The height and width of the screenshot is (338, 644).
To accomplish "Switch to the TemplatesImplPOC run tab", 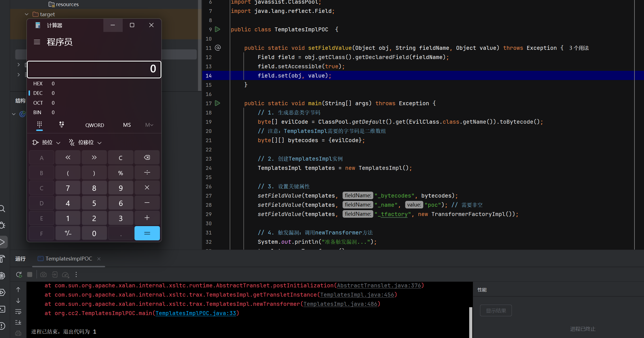I will click(69, 259).
